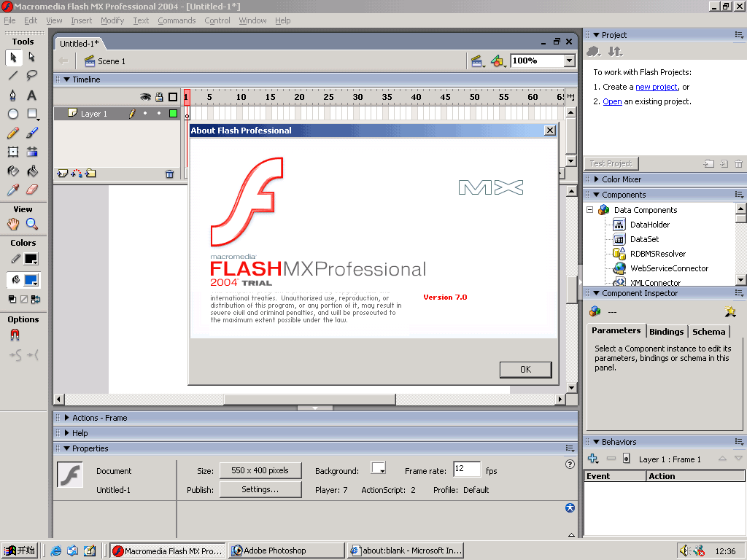Select the Eraser tool
Screen dimensions: 747x560
(x=32, y=190)
